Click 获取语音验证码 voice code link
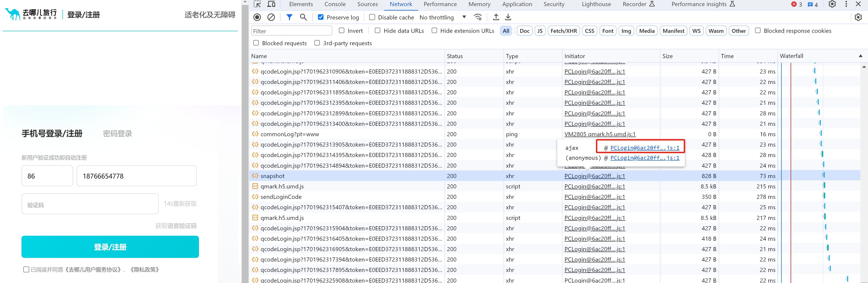 pos(176,226)
